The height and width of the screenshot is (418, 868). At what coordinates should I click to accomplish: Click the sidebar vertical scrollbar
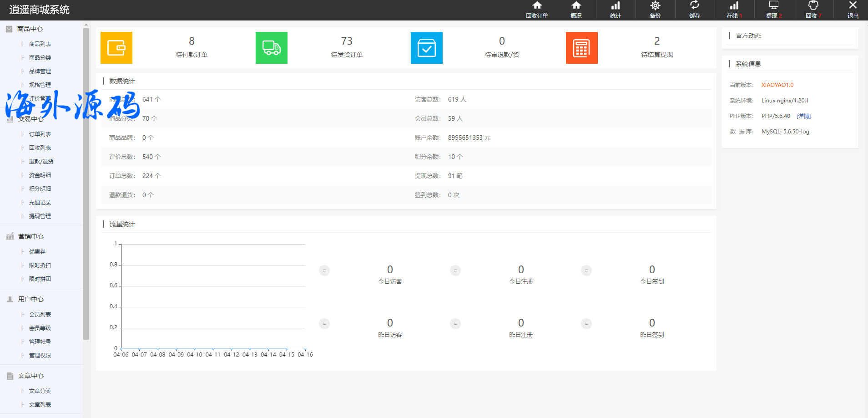86,182
